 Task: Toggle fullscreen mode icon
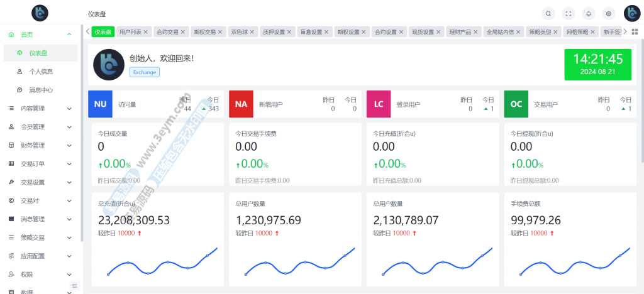(569, 13)
